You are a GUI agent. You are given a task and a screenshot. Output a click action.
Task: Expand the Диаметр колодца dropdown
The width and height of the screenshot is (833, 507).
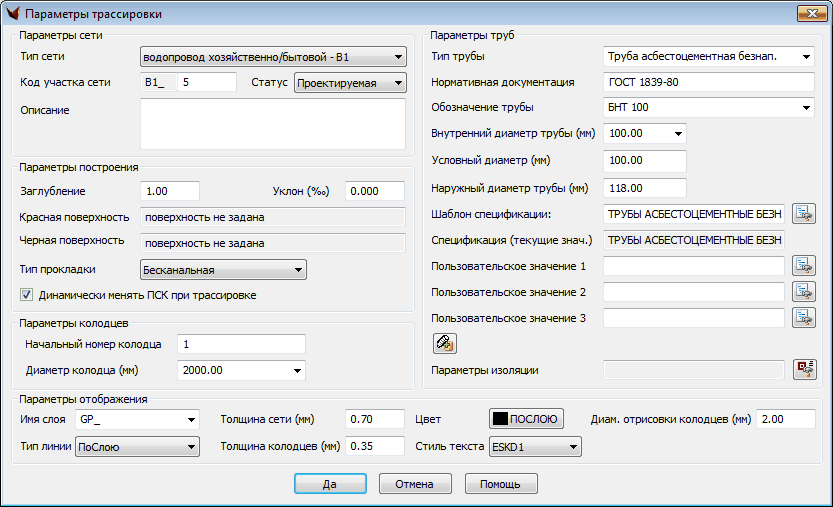[x=297, y=370]
